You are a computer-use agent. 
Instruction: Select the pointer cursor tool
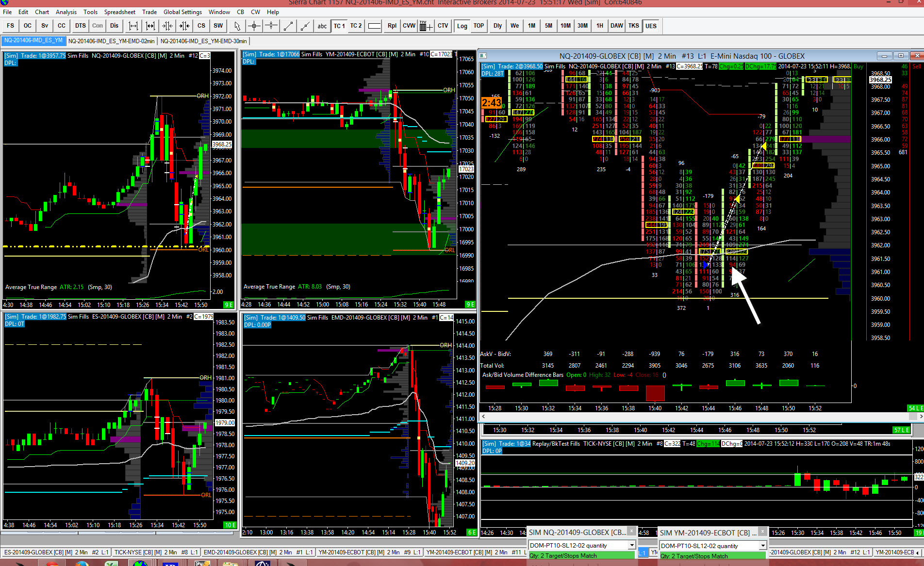(x=237, y=26)
